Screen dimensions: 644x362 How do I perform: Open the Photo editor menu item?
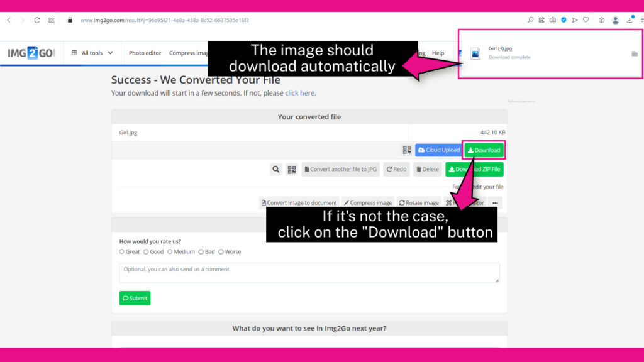pyautogui.click(x=145, y=53)
